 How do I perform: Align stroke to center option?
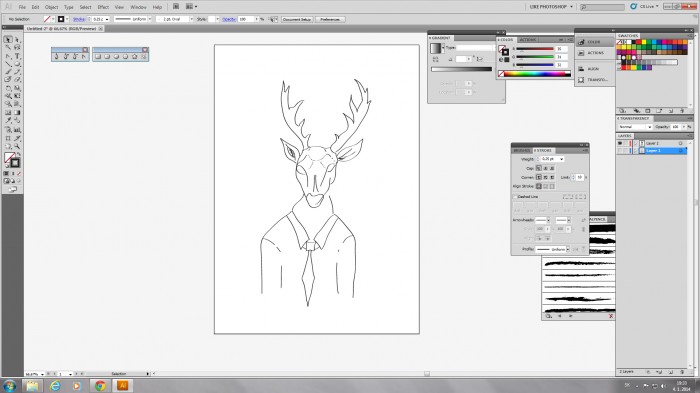[539, 186]
